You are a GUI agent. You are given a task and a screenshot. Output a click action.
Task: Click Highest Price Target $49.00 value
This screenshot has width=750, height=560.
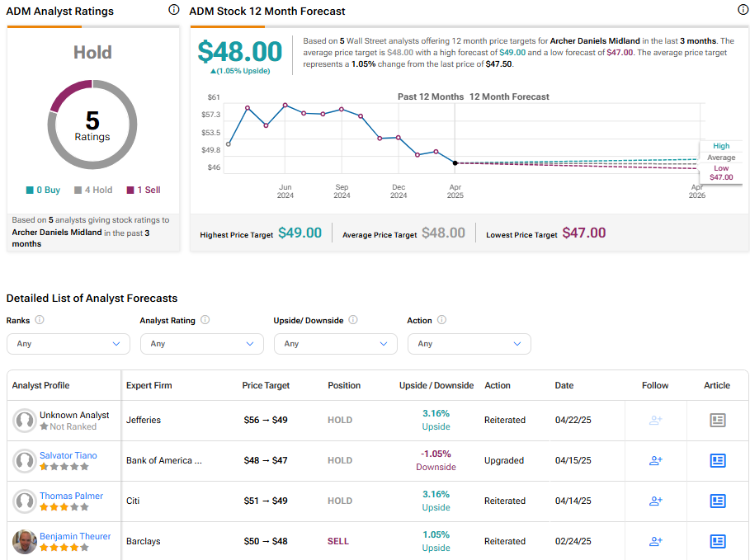point(300,233)
